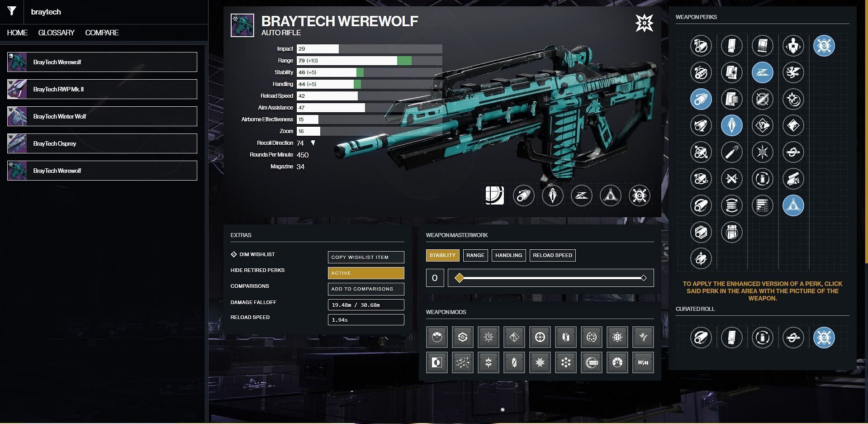Select the bottom BrayTech Werewolf search result
This screenshot has width=868, height=424.
point(102,171)
